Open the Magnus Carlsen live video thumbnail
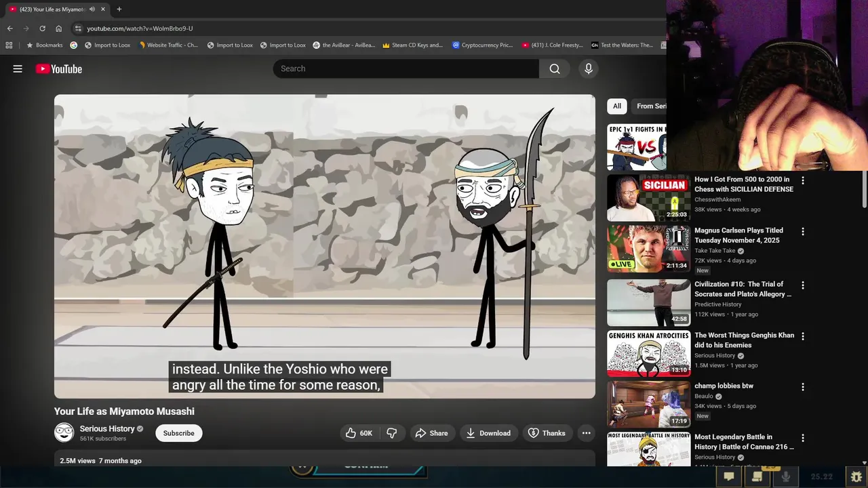This screenshot has height=488, width=868. 648,249
